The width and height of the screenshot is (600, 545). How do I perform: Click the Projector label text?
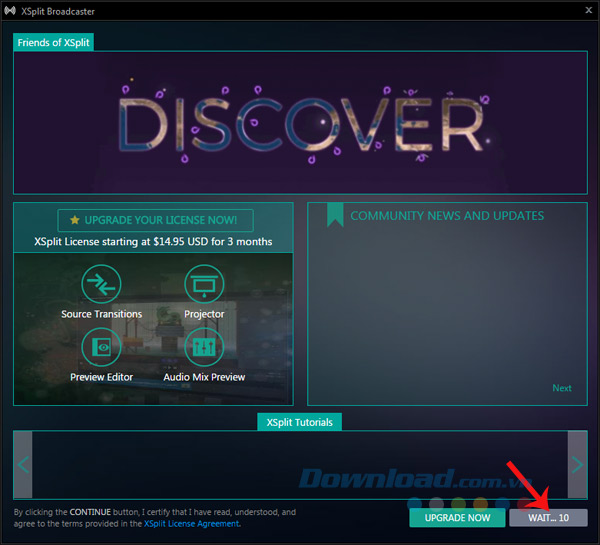point(204,314)
